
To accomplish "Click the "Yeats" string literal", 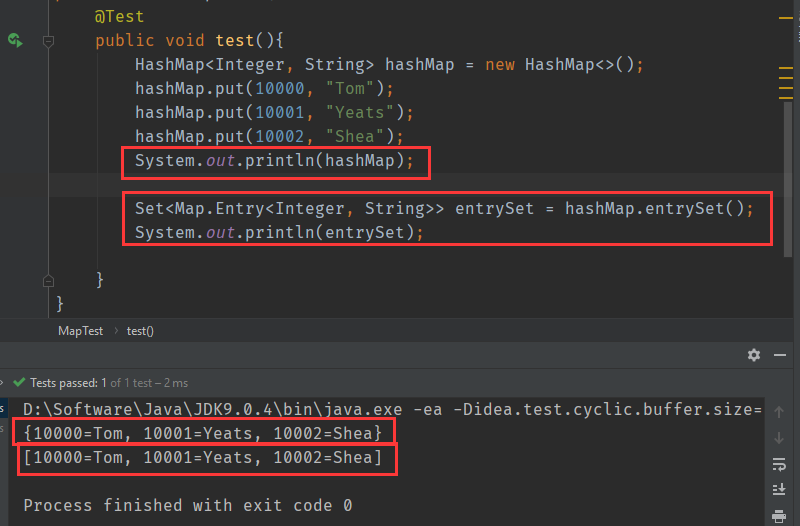I will point(360,113).
